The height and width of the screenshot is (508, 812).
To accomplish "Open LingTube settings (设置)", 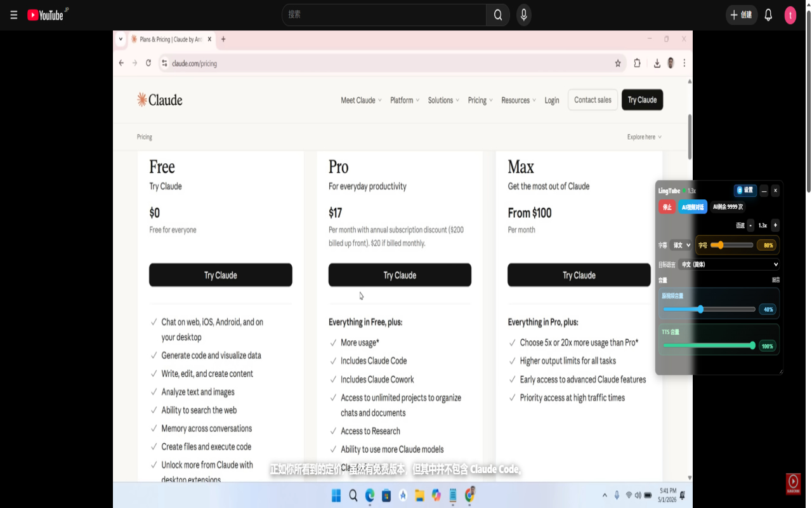I will point(745,190).
